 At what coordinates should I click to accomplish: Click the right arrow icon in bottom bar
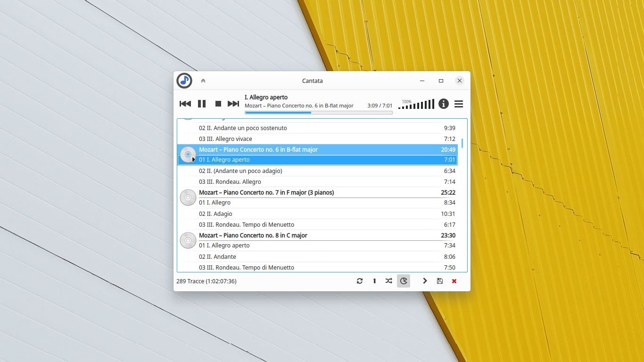pos(425,281)
